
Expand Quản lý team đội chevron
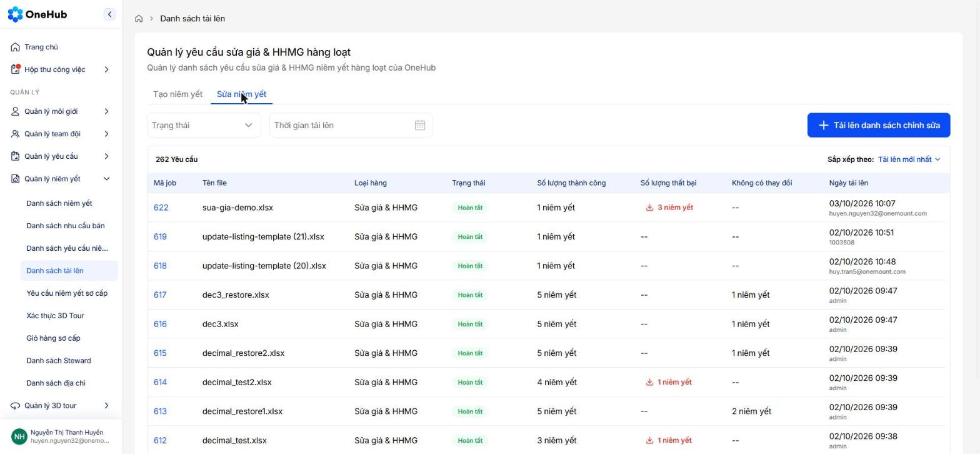click(106, 134)
